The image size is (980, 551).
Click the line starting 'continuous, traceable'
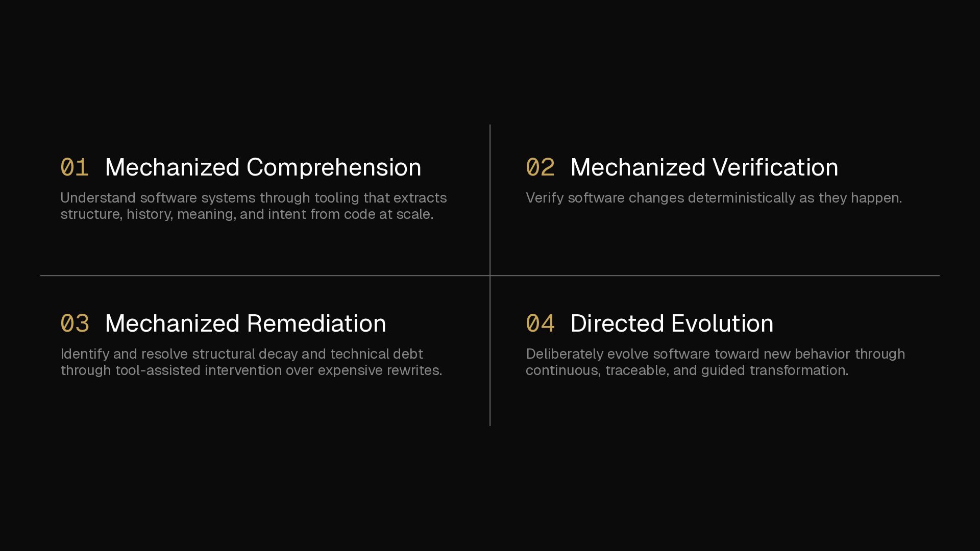point(687,370)
